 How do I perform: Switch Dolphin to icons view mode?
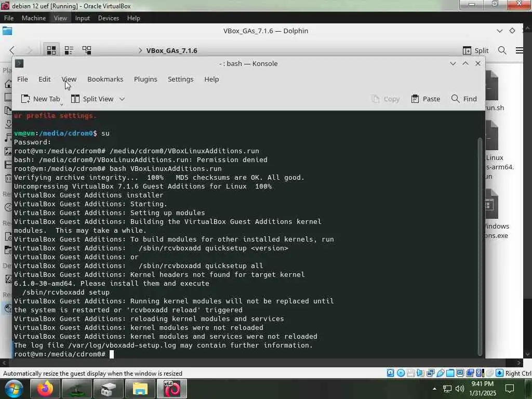click(x=51, y=50)
